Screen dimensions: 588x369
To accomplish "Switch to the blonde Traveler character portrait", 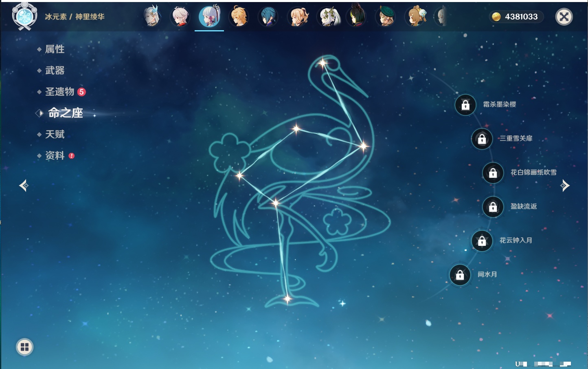I will pyautogui.click(x=239, y=17).
